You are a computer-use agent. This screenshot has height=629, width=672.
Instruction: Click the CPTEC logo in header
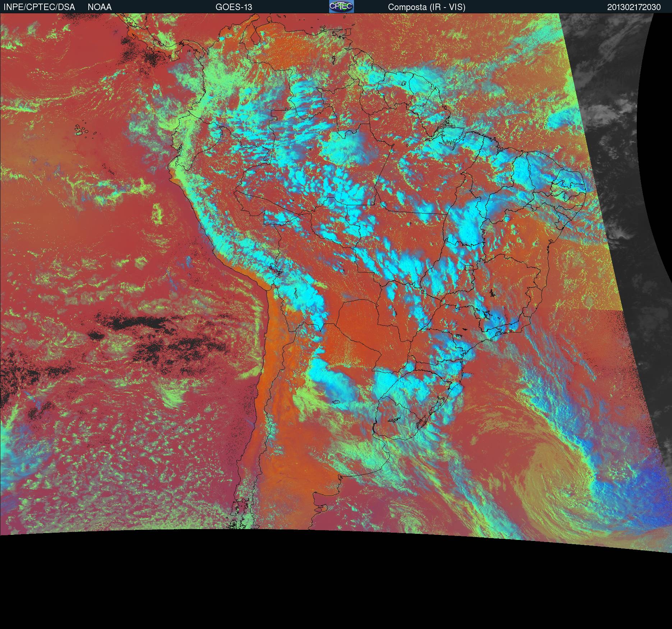341,6
